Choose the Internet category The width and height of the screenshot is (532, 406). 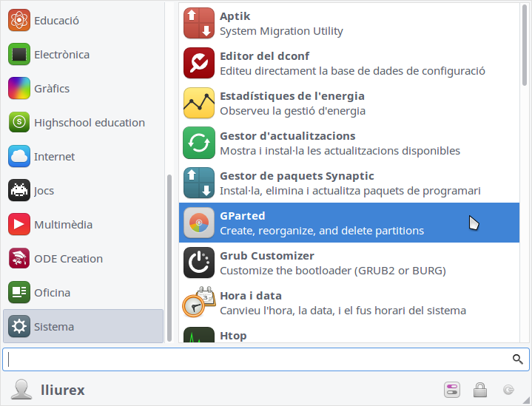(54, 157)
